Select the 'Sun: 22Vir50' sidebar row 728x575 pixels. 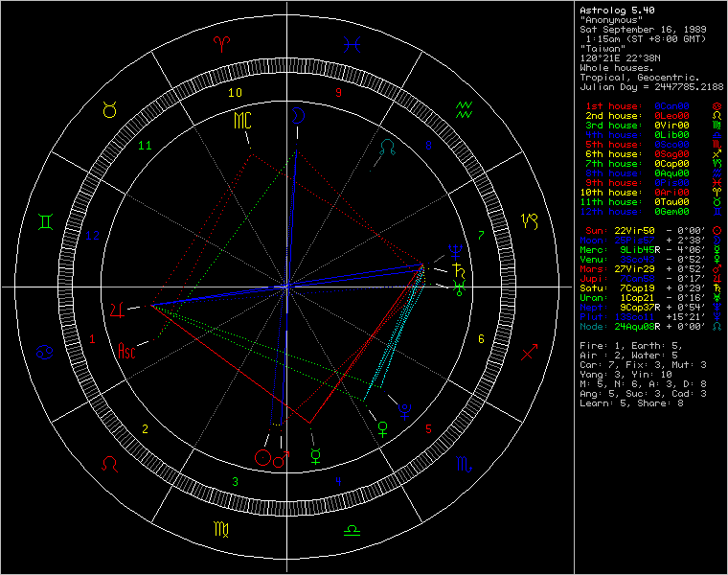coord(652,231)
